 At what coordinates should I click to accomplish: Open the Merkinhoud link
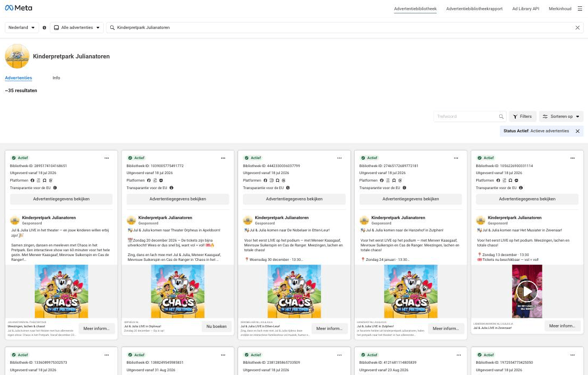(560, 9)
